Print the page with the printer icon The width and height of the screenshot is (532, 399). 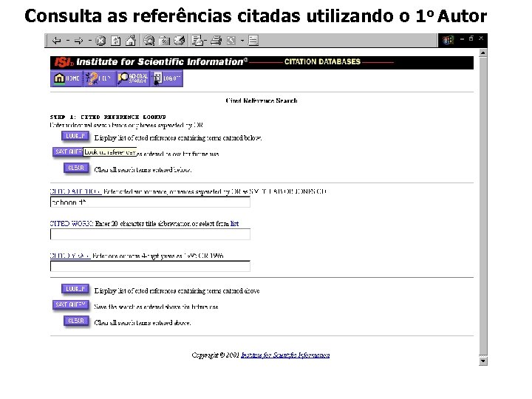[x=216, y=41]
